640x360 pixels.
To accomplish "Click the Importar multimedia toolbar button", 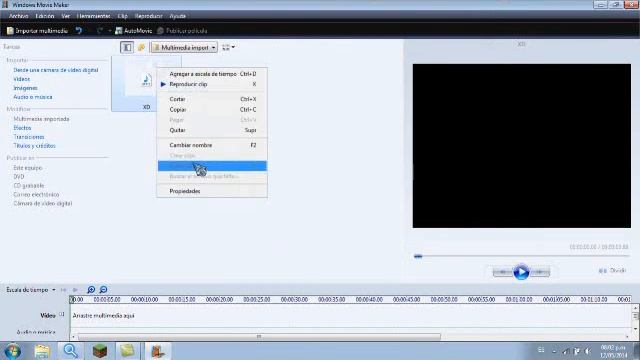I will coord(37,31).
